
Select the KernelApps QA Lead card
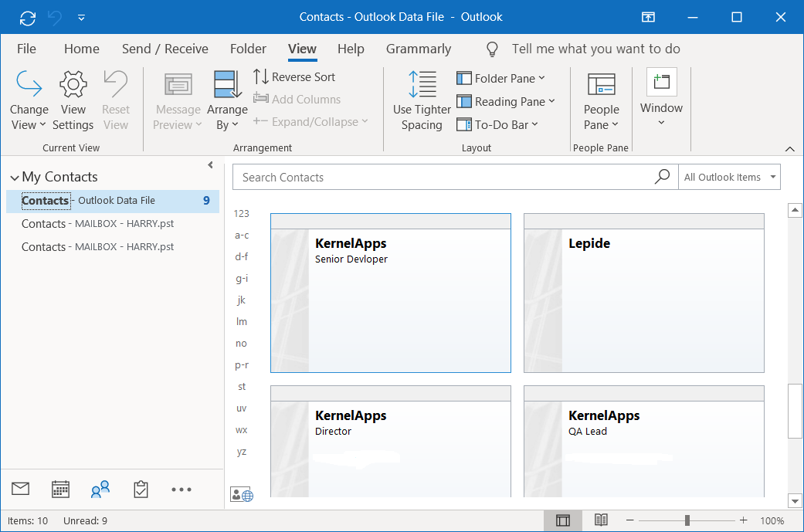644,442
